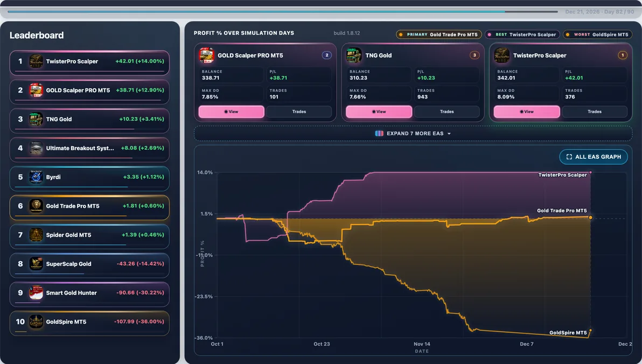
Task: Click the P/L value +10.23
Action: [x=426, y=78]
